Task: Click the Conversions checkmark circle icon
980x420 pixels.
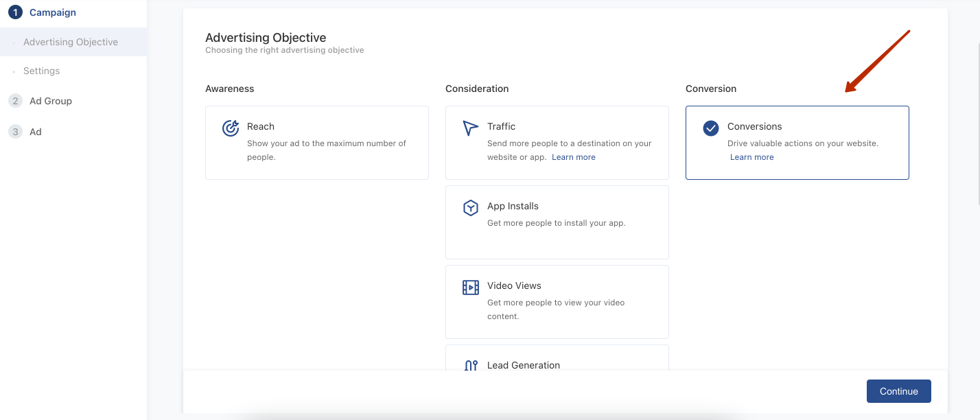Action: (711, 128)
